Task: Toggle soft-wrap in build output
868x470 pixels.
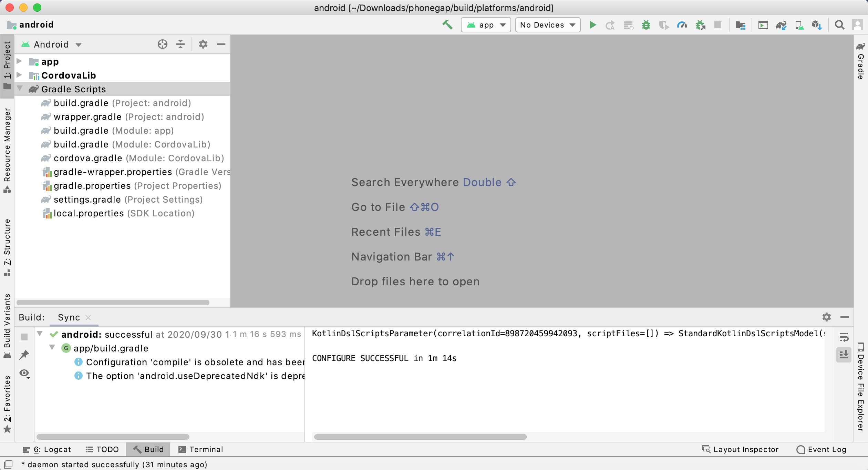Action: click(x=844, y=337)
